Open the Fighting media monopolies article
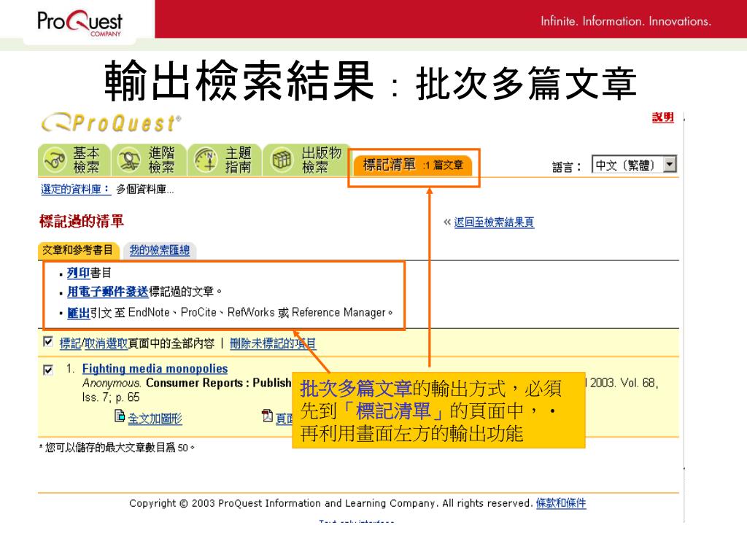The image size is (747, 560). pos(155,368)
